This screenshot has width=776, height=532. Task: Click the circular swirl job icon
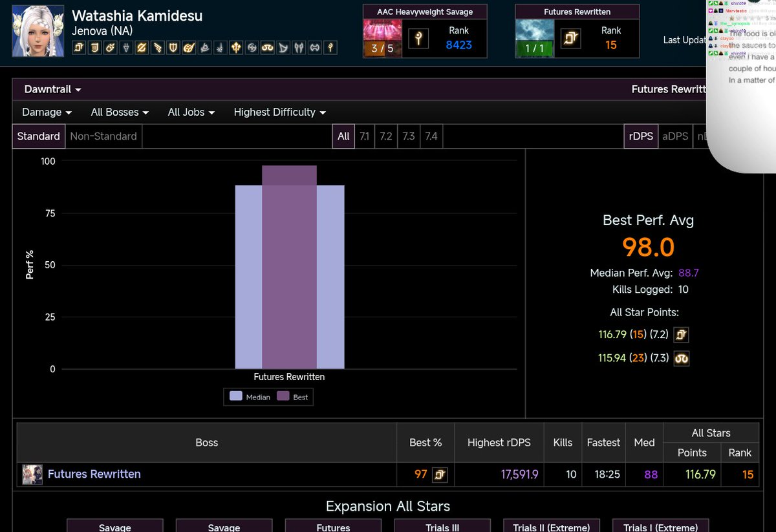pyautogui.click(x=252, y=47)
